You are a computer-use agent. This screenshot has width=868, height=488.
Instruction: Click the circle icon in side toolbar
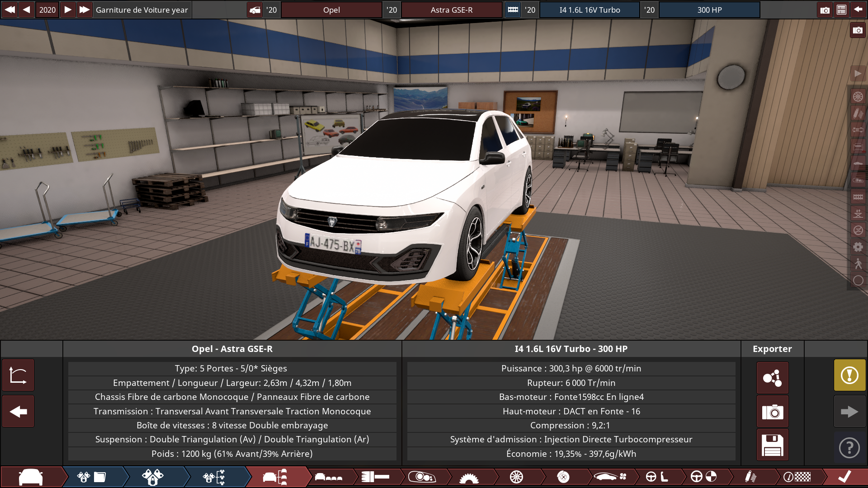[x=858, y=280]
